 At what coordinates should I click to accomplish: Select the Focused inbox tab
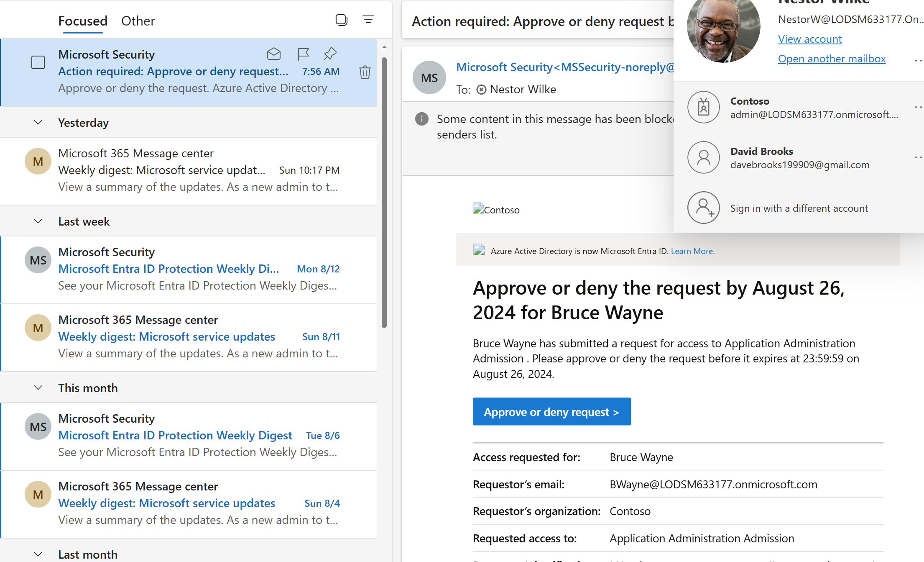[83, 21]
